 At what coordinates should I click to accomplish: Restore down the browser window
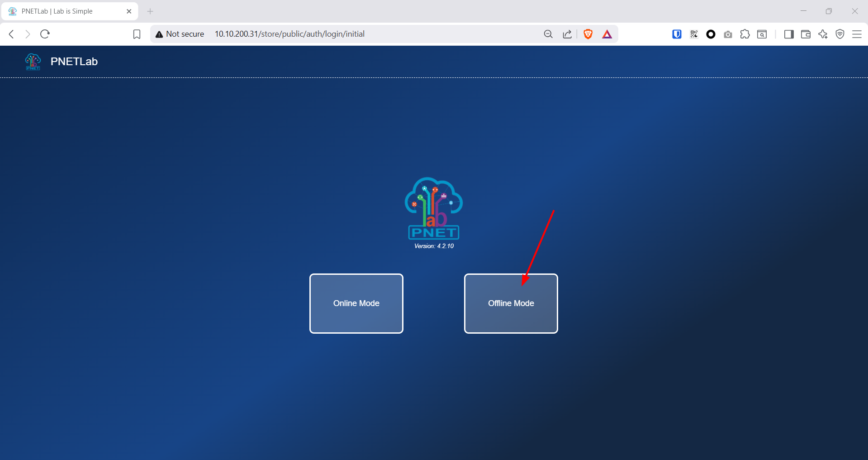click(x=829, y=11)
